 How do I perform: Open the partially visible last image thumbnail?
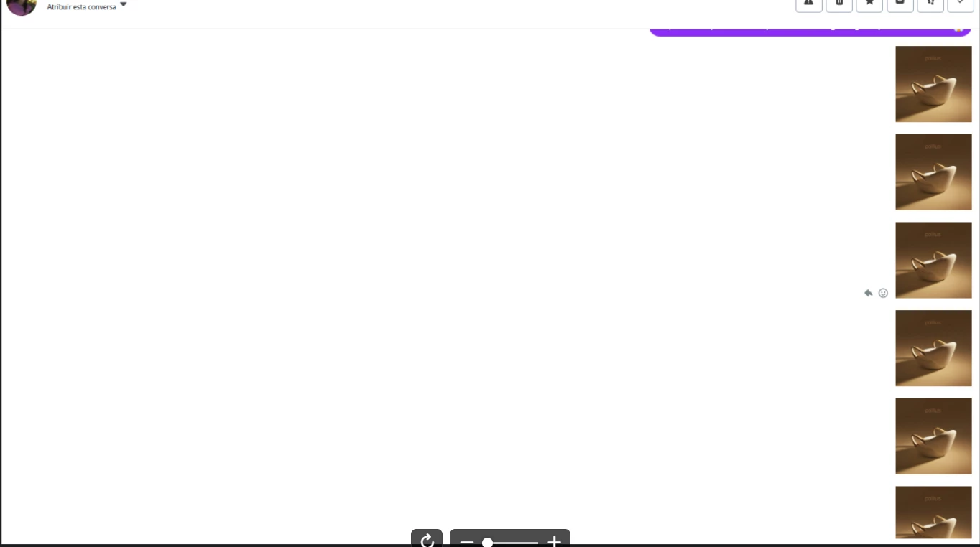(933, 513)
